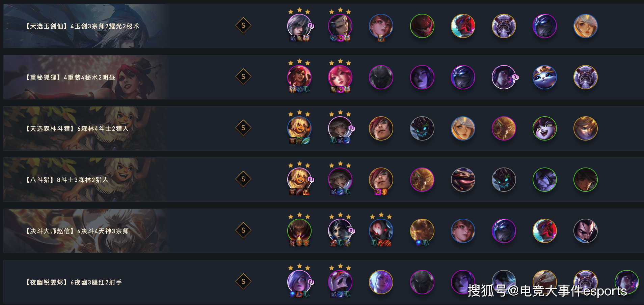
Task: Click the 搜狐号@电竞大事件esports watermark
Action: tap(547, 291)
